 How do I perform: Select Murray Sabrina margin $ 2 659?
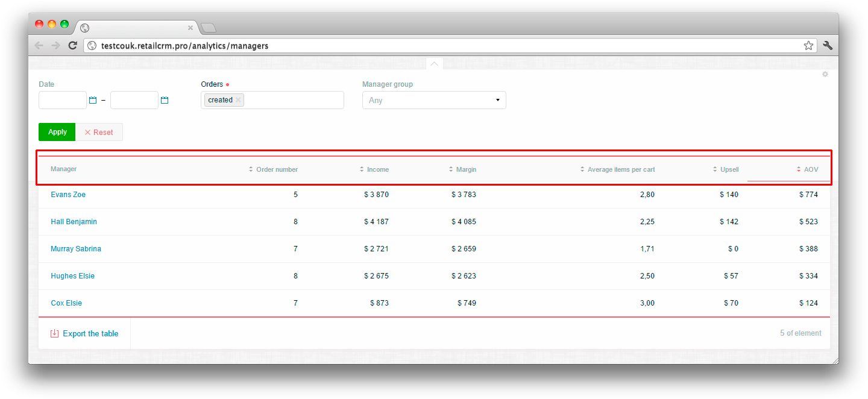[x=464, y=249]
